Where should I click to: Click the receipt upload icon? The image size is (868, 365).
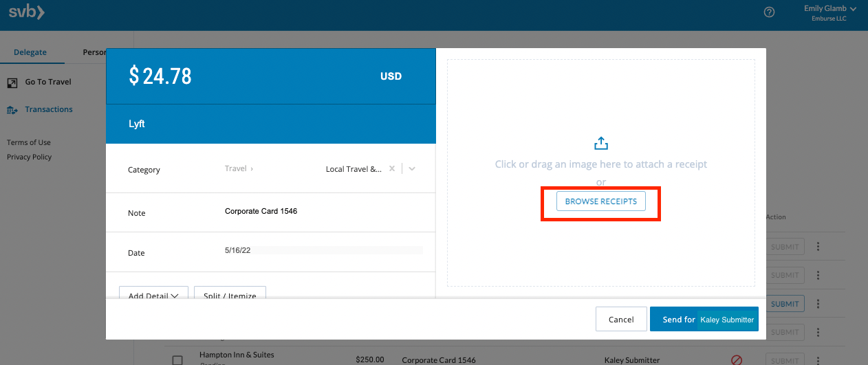click(x=601, y=143)
